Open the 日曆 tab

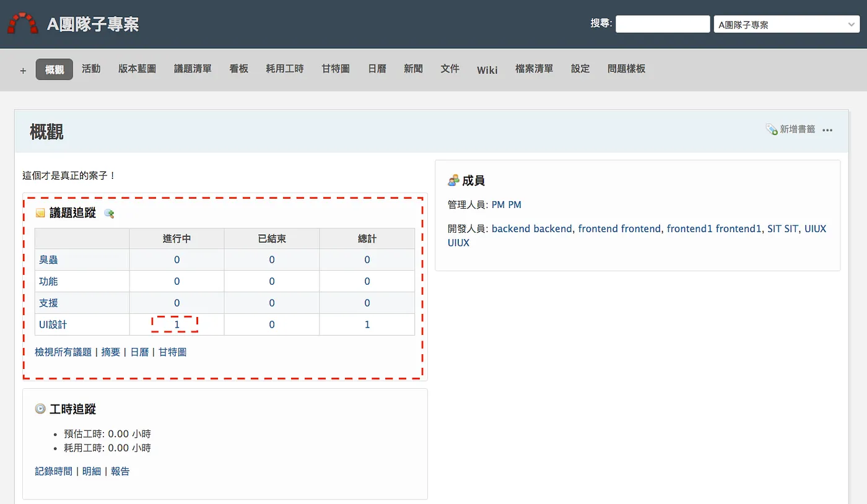point(377,69)
